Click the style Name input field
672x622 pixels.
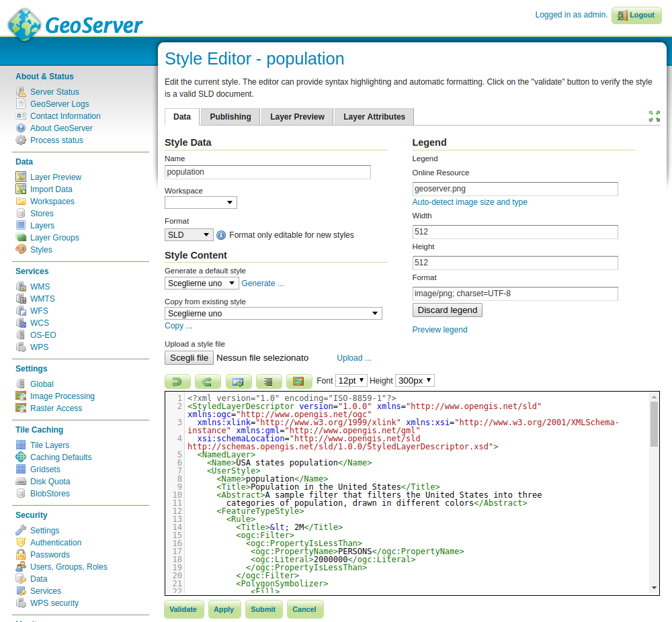[267, 172]
